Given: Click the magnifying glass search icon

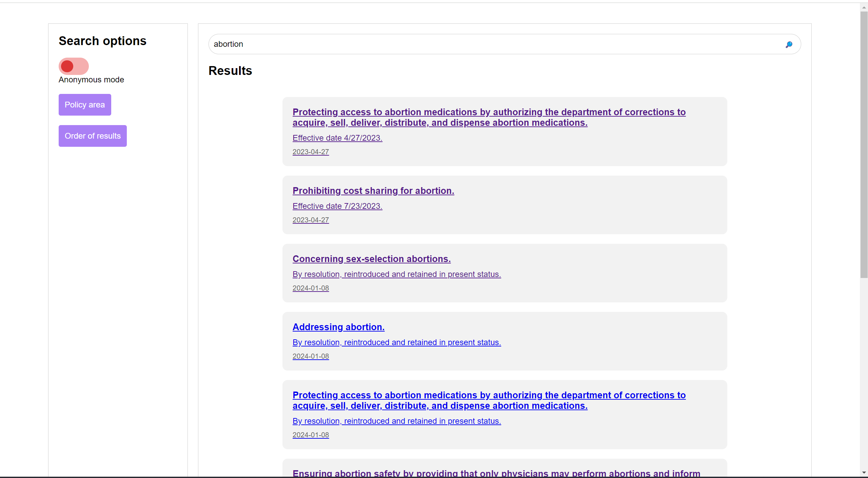Looking at the screenshot, I should 789,44.
